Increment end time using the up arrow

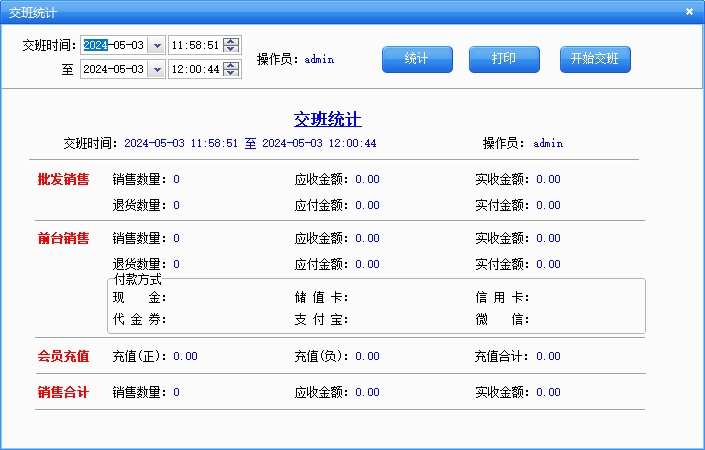click(232, 65)
